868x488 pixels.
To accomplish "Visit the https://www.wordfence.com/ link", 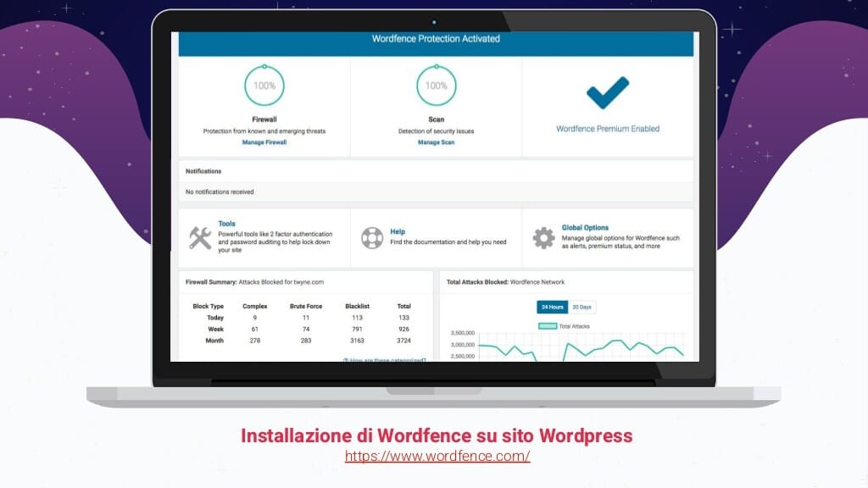I will tap(437, 456).
